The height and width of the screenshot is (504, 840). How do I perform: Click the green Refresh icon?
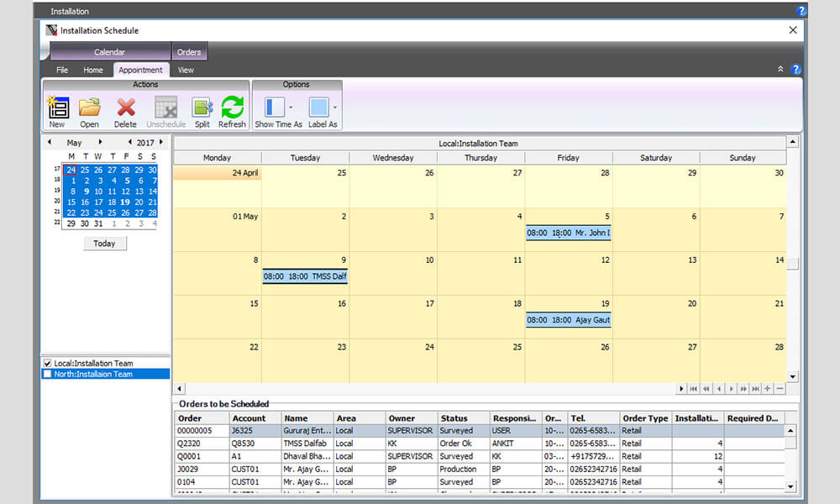click(x=232, y=108)
